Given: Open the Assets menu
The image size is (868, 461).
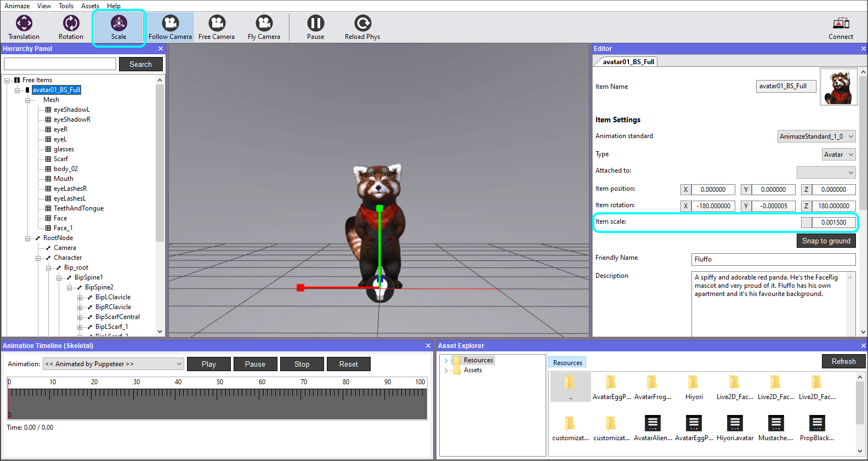Looking at the screenshot, I should [x=90, y=6].
